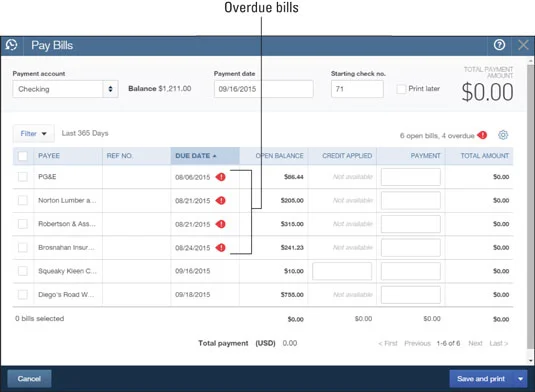The width and height of the screenshot is (535, 392).
Task: Click the payment field for Robertson & Ass
Action: point(411,224)
